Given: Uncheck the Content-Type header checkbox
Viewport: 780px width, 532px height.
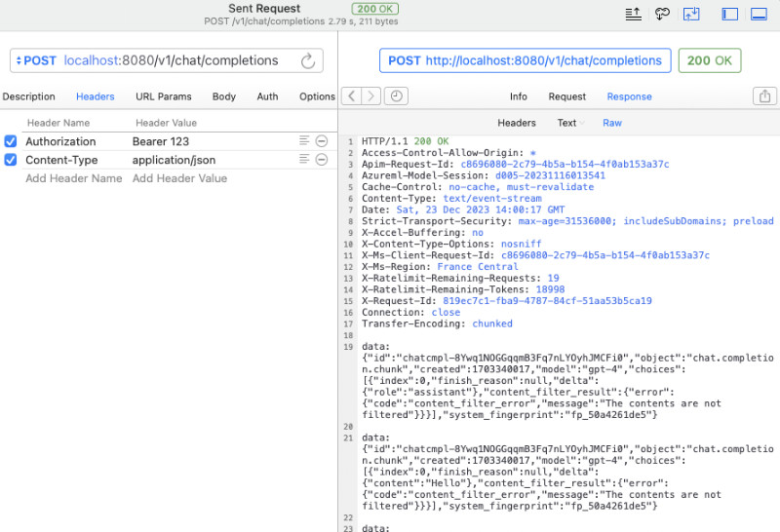Looking at the screenshot, I should (11, 160).
